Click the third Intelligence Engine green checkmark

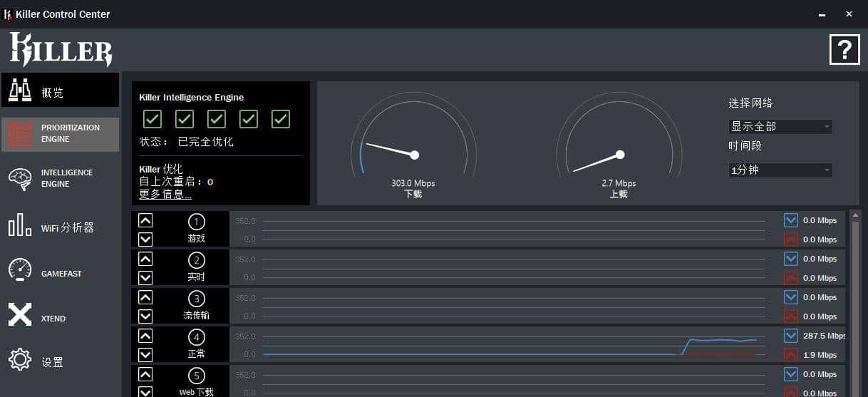click(217, 119)
